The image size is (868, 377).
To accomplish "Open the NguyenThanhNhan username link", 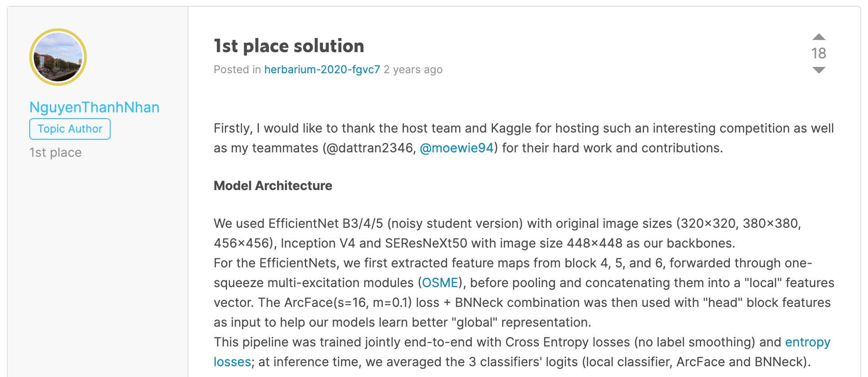I will pyautogui.click(x=94, y=107).
